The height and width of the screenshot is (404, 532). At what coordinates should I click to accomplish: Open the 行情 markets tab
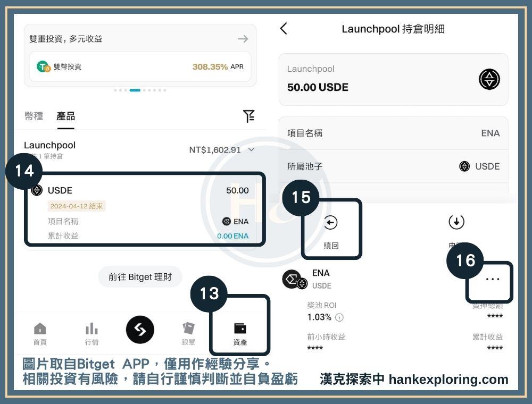(x=92, y=334)
